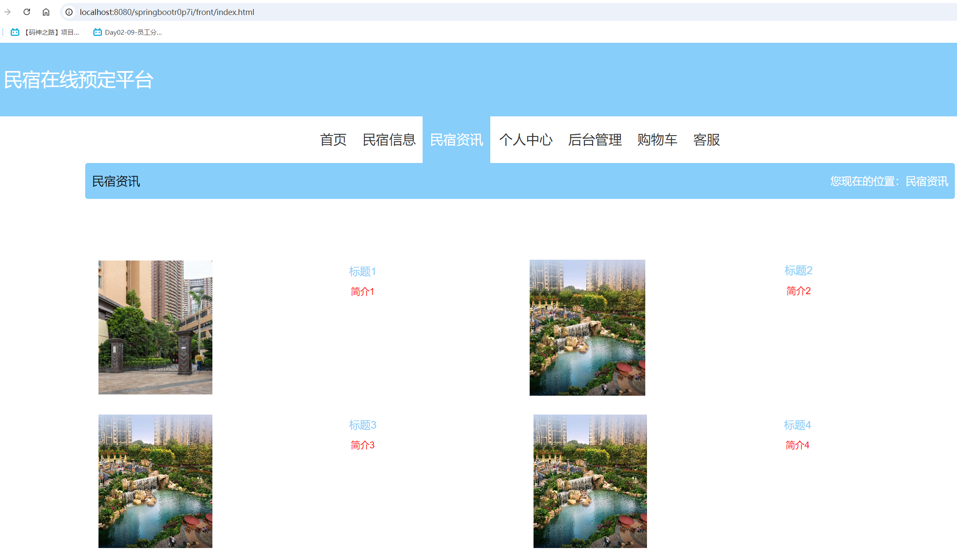Click the browser home icon
957x560 pixels.
click(46, 12)
